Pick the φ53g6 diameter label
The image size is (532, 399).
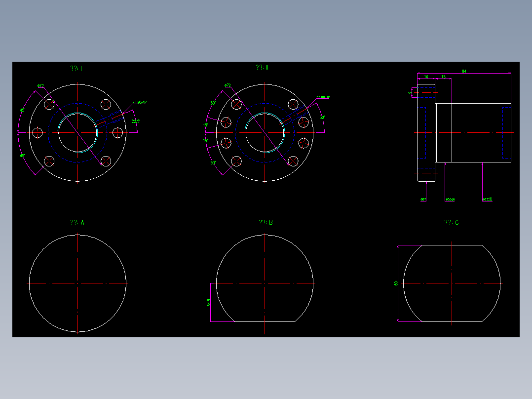point(450,199)
